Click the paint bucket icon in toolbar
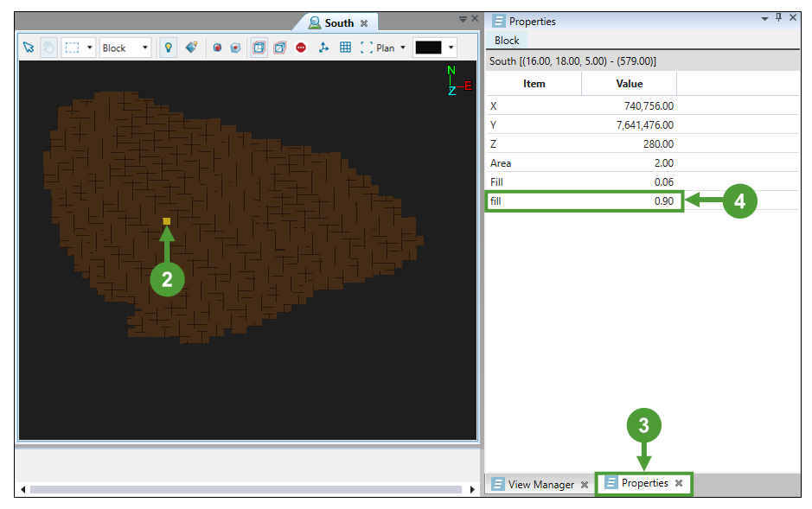 pos(191,48)
